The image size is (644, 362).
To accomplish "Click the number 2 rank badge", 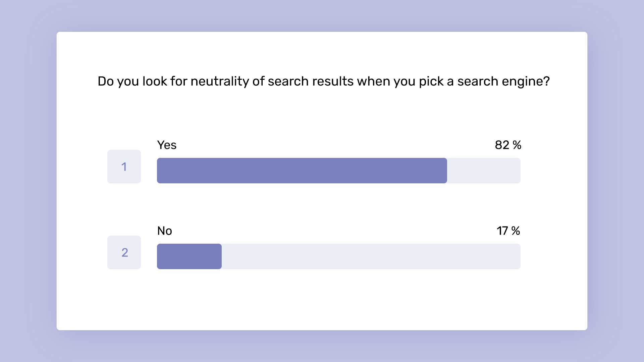I will 124,252.
